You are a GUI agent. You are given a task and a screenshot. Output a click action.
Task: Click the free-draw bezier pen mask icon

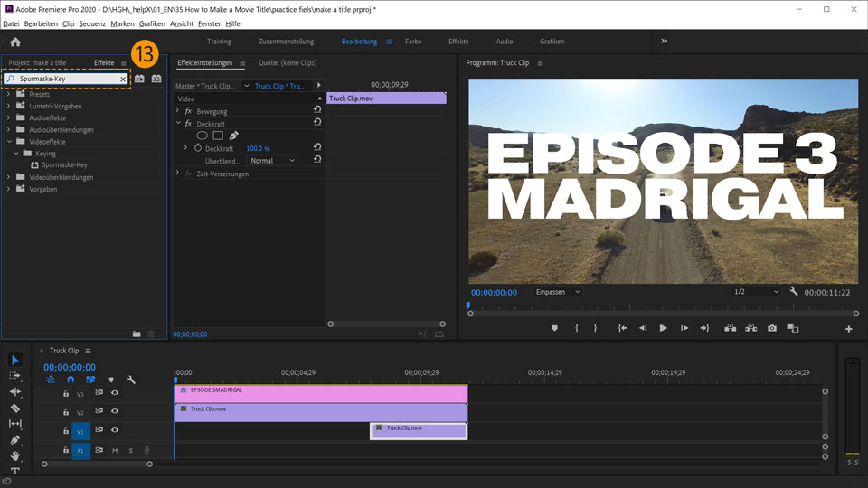pos(233,136)
